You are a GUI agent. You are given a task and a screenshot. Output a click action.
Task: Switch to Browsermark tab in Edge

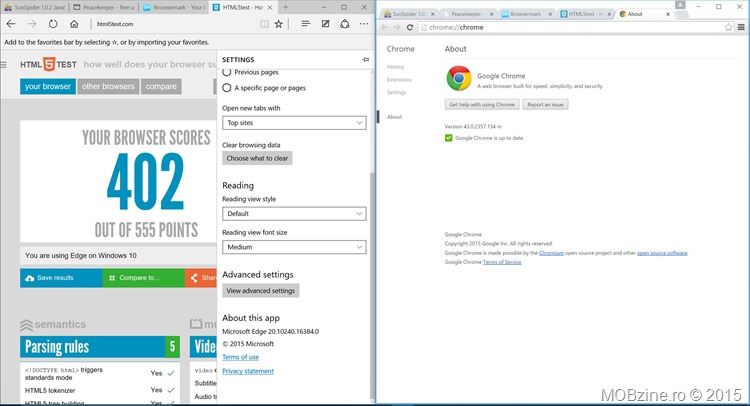174,8
